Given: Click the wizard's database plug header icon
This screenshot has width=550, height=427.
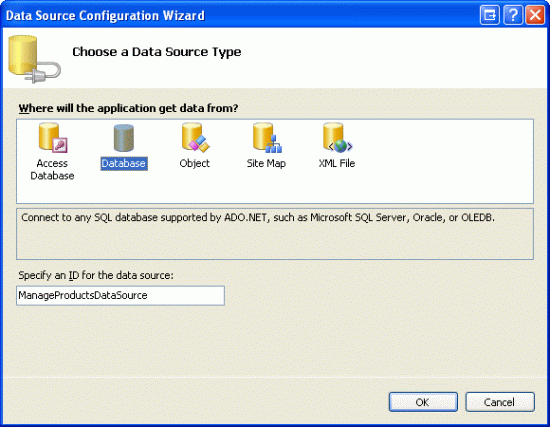Looking at the screenshot, I should [x=34, y=59].
